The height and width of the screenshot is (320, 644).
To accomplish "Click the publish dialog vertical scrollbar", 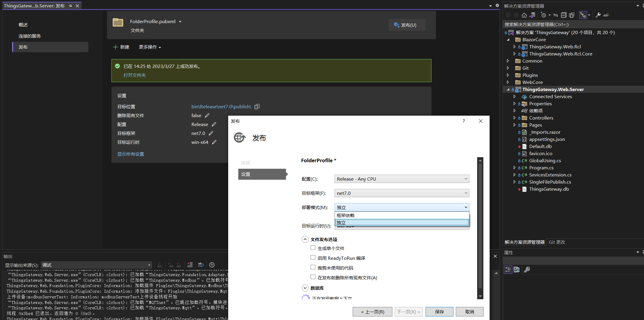I will tap(480, 225).
